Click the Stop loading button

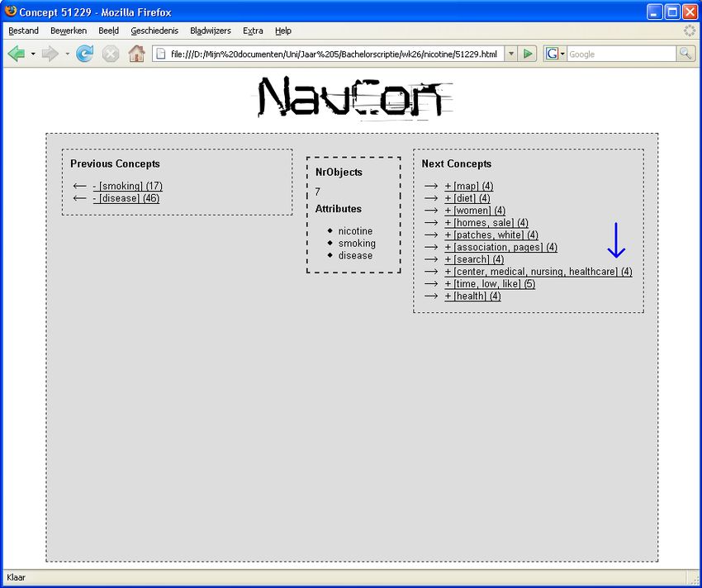click(x=111, y=55)
